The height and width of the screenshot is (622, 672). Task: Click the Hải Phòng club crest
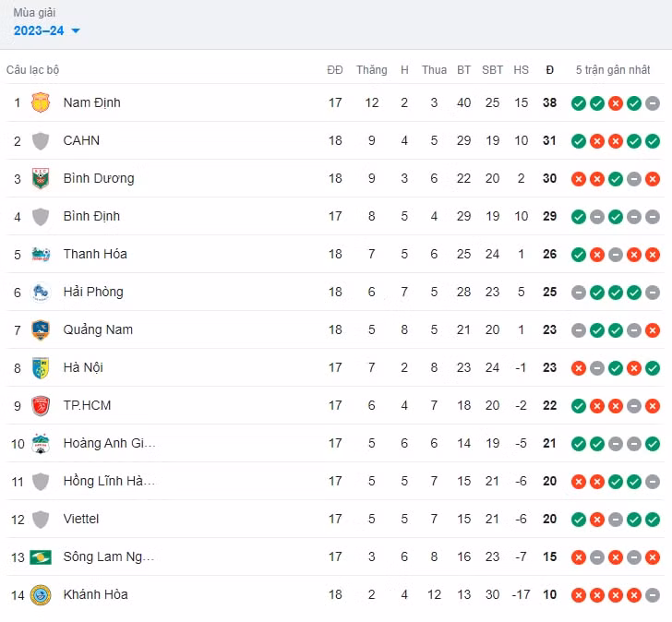point(41,292)
